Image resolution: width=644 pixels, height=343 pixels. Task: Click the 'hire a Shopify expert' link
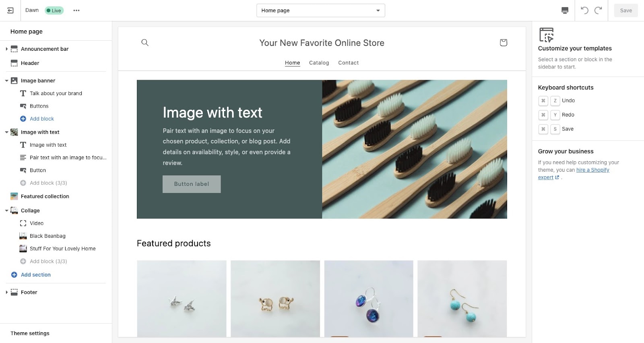pos(593,170)
